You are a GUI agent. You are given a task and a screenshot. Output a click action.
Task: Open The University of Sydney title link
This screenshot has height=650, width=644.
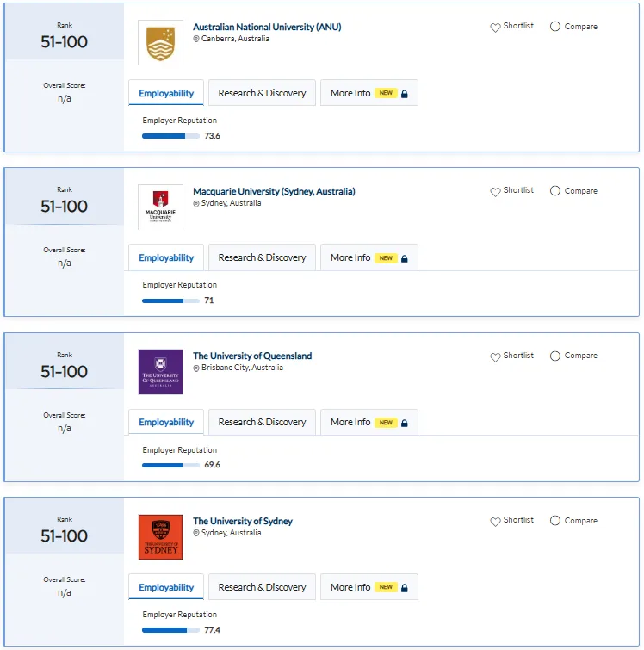[x=243, y=521]
